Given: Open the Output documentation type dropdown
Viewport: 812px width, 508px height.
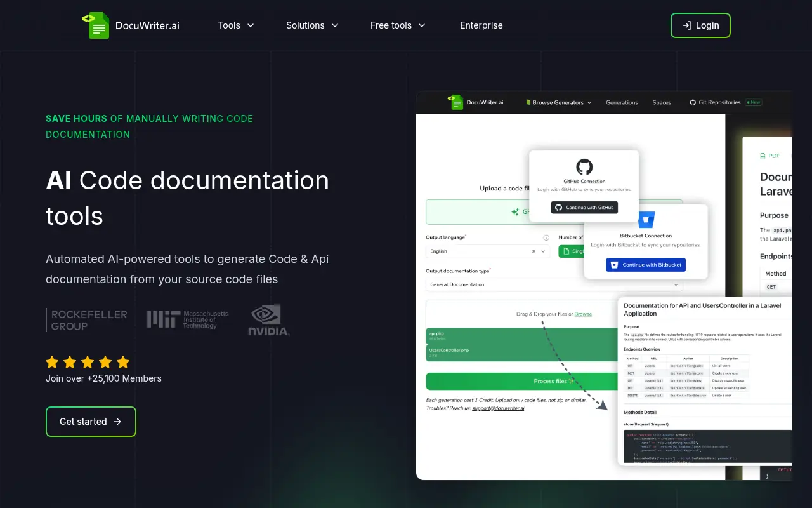Looking at the screenshot, I should [552, 284].
